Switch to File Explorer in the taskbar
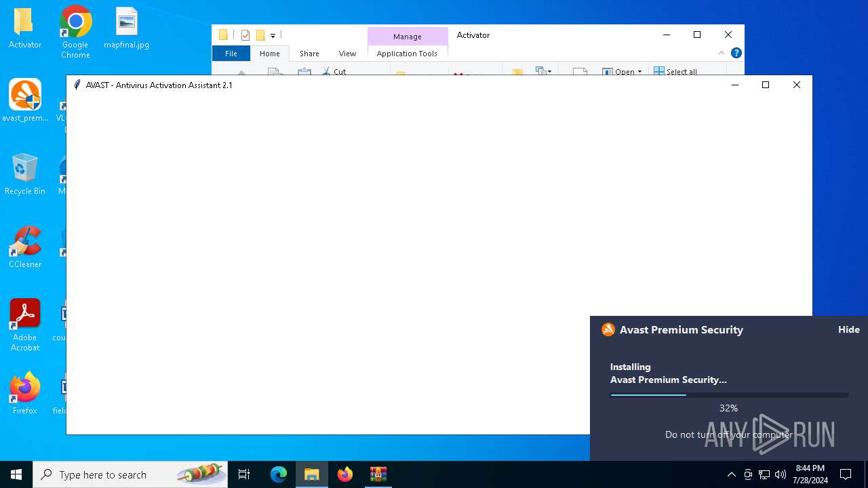The width and height of the screenshot is (868, 488). (x=312, y=474)
